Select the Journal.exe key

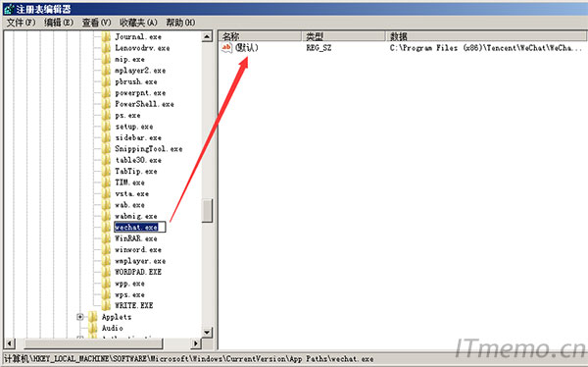[x=138, y=36]
